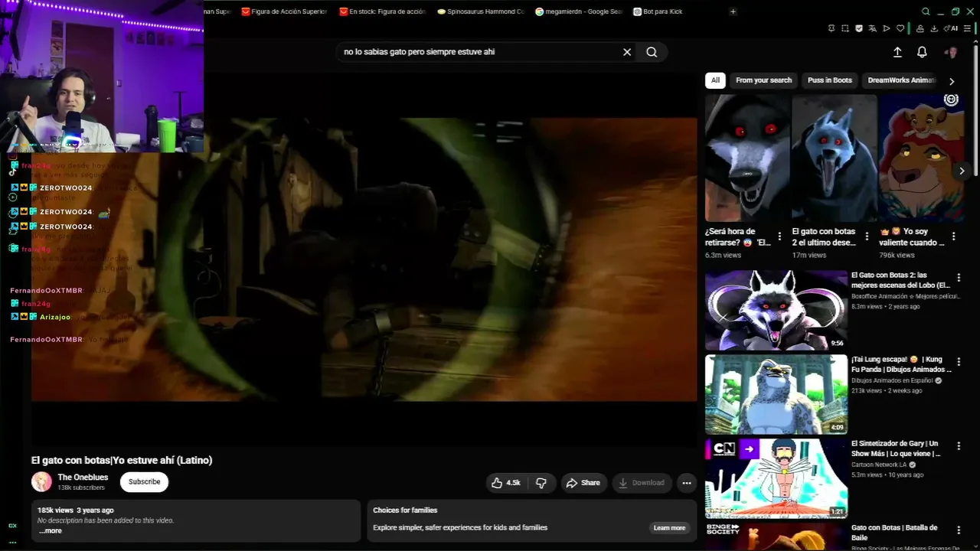Open 'El Gato con Botas 2: las mejores escenas del Lobo' thumbnail
Screen dimensions: 980x551
point(776,310)
